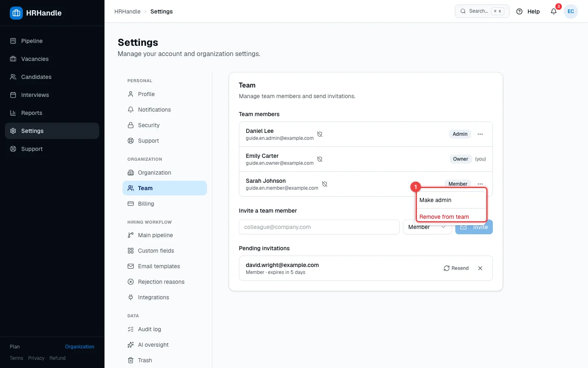The width and height of the screenshot is (588, 368).
Task: Open Support under Personal settings
Action: pyautogui.click(x=165, y=141)
